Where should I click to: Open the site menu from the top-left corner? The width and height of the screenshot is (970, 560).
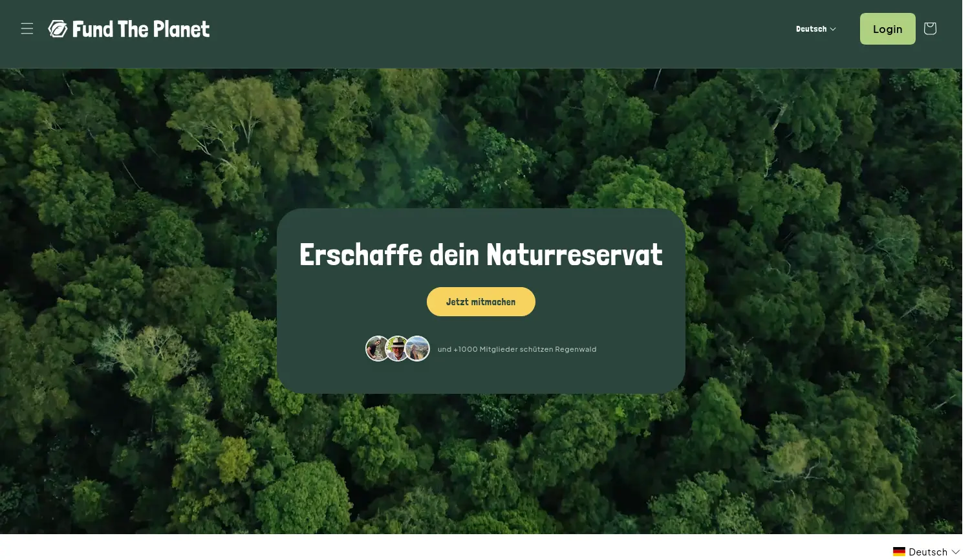[x=27, y=28]
